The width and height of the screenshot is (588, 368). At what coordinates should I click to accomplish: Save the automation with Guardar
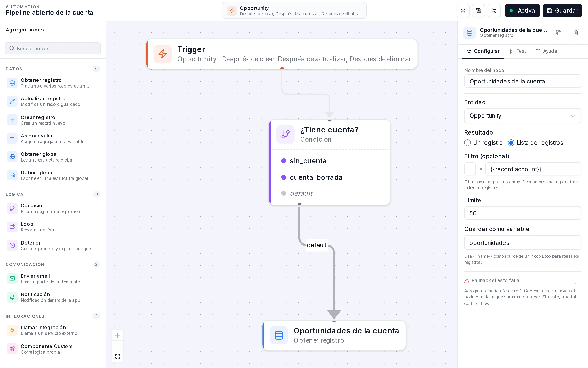pos(562,10)
